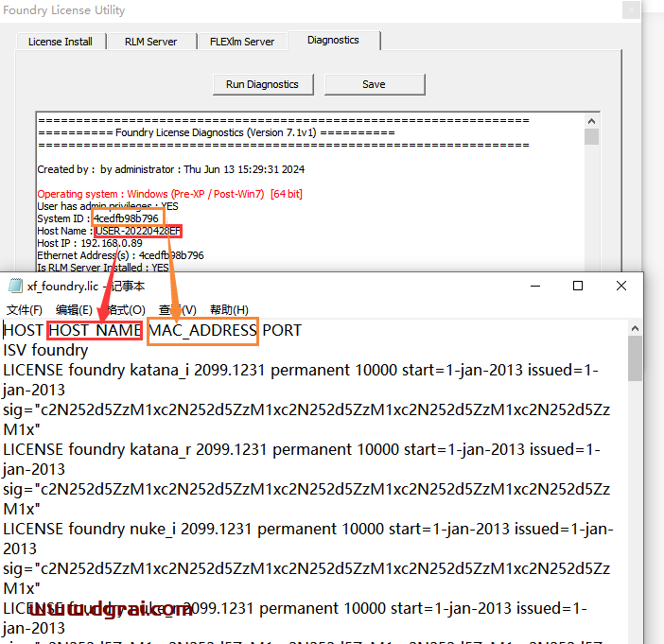664x644 pixels.
Task: Minimize the xf_foundry.lic Notepad window
Action: 535,287
